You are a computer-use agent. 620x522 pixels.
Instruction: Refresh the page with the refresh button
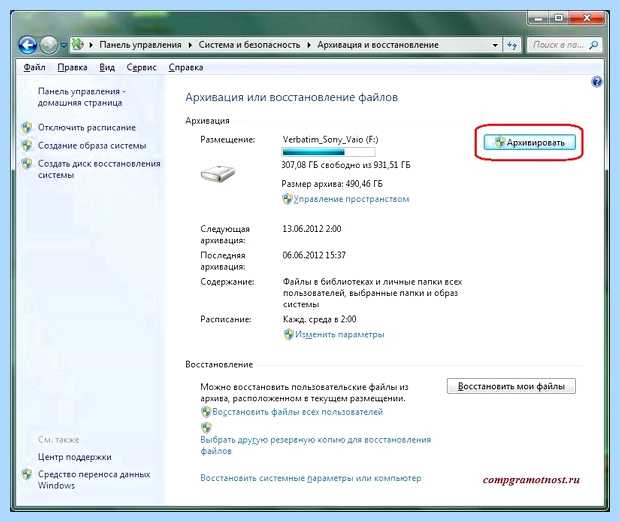click(512, 45)
